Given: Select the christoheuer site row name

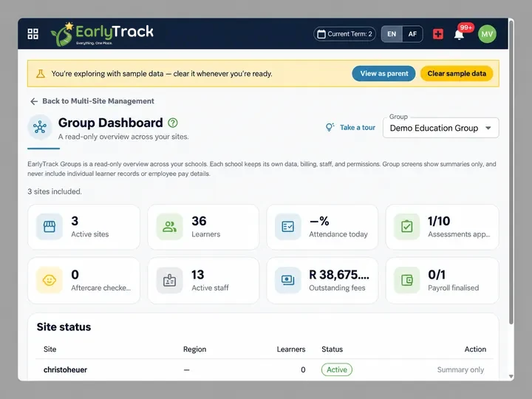Looking at the screenshot, I should pos(66,370).
